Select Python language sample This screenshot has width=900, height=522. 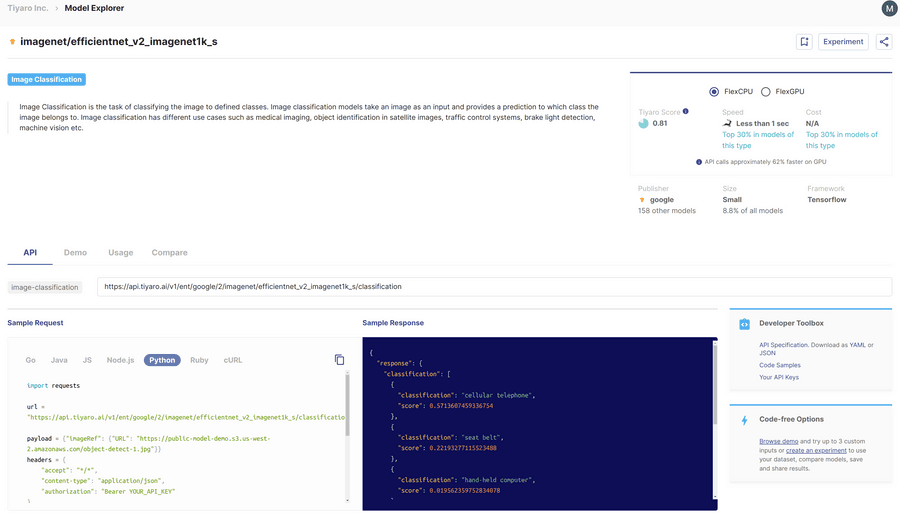pyautogui.click(x=162, y=360)
